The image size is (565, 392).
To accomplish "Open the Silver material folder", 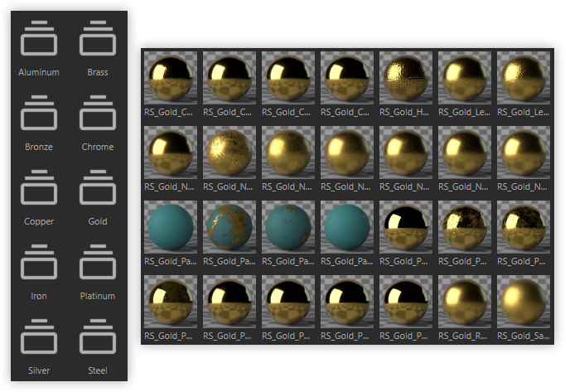I will (x=39, y=336).
